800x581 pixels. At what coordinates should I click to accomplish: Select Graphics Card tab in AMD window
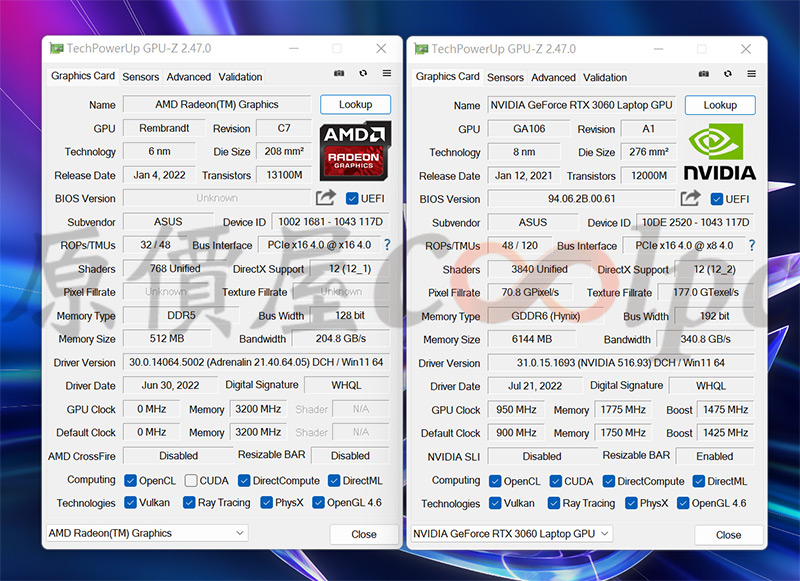(x=83, y=76)
